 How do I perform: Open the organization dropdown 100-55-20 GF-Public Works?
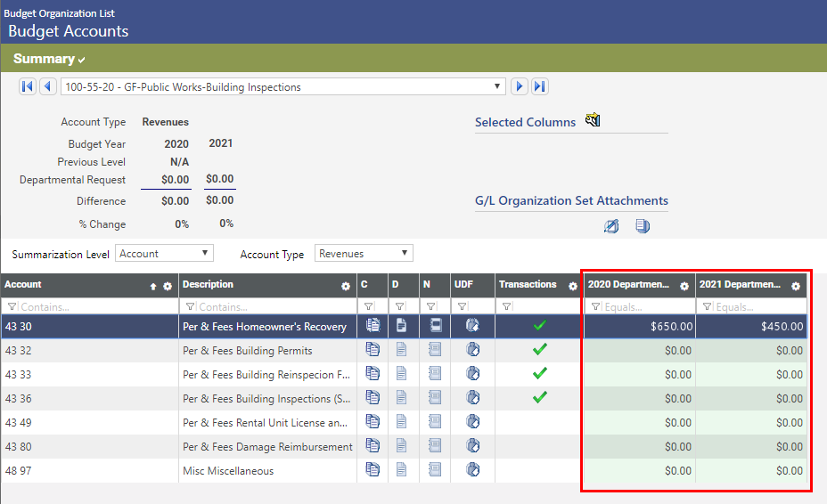tap(283, 86)
